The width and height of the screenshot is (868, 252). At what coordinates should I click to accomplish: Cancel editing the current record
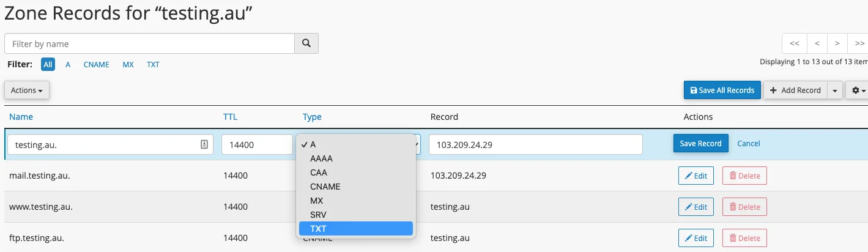pyautogui.click(x=748, y=143)
